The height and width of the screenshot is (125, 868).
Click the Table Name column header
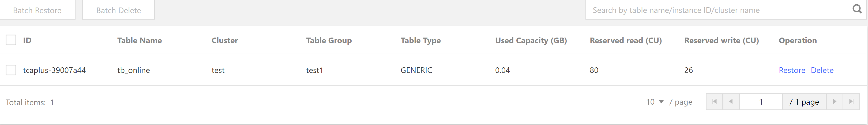140,41
